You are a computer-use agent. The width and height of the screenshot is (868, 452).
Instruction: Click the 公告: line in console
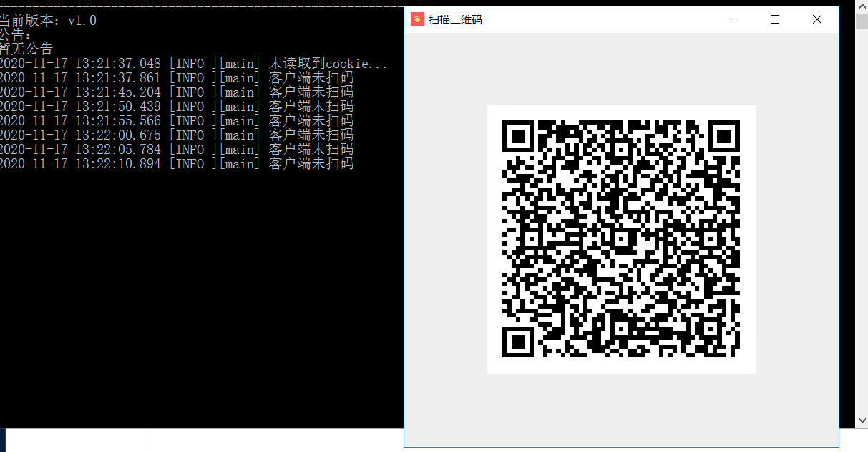pyautogui.click(x=16, y=35)
